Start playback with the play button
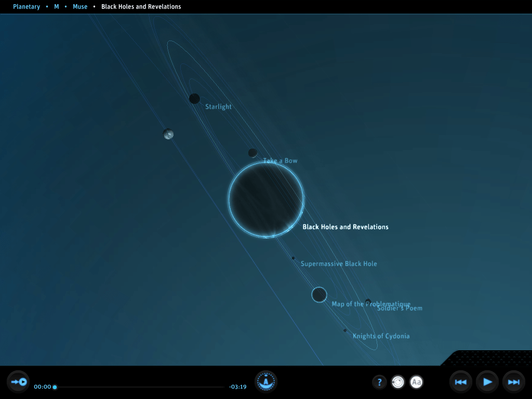The width and height of the screenshot is (532, 399). 487,382
